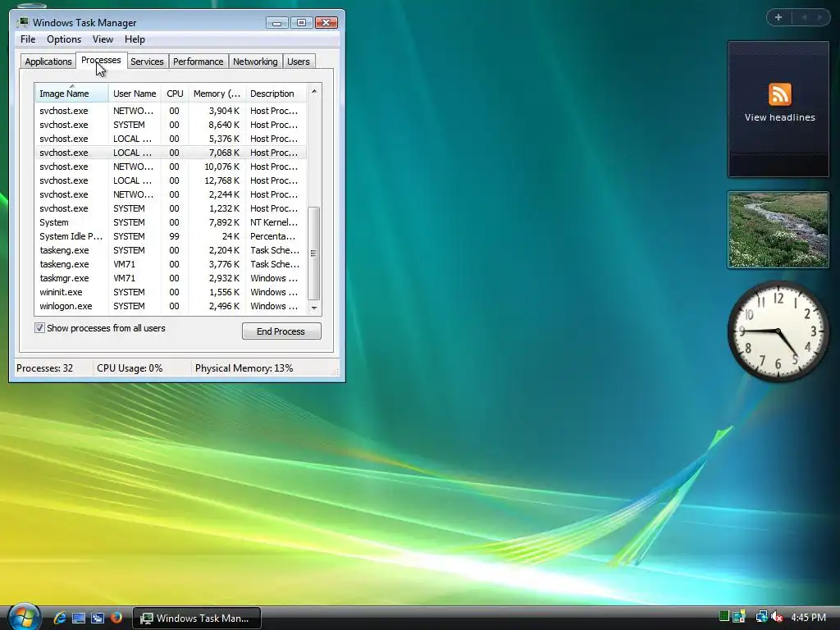Select taskeng.exe row owned by VM71
This screenshot has width=840, height=630.
171,264
